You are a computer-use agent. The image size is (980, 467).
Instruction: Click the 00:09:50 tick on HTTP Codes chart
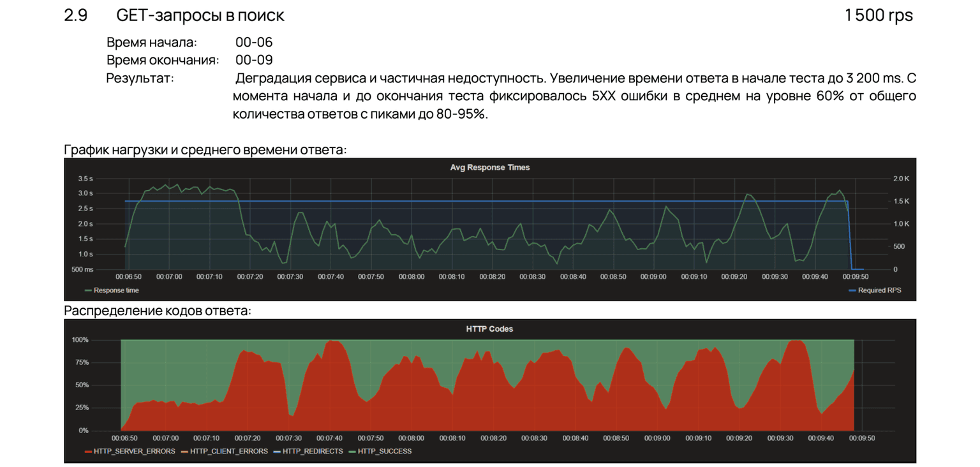(x=862, y=439)
